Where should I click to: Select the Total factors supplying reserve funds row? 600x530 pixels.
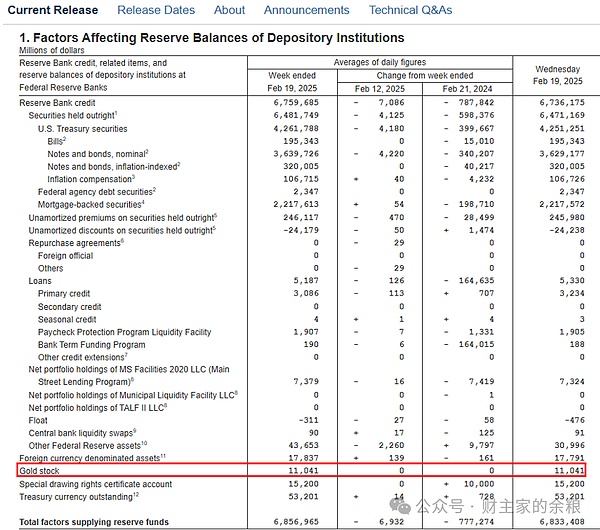pos(95,522)
